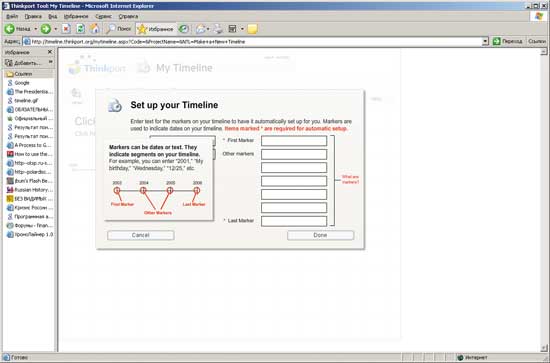Open the Файл menu
The image size is (550, 363).
[x=12, y=16]
